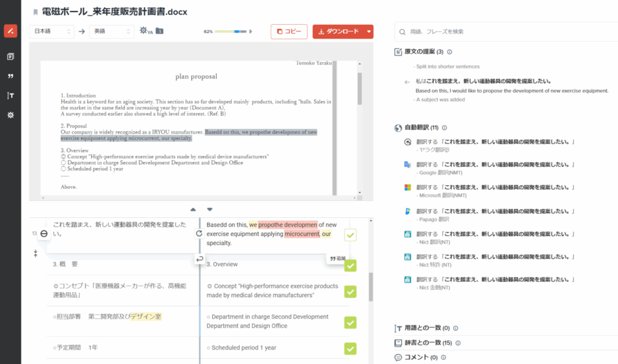Open the target language 英語 dropdown

click(x=112, y=31)
